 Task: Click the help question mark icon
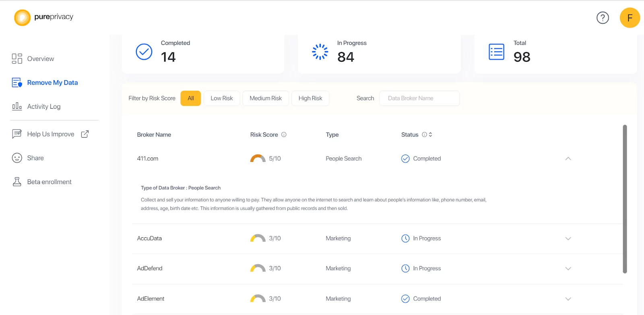click(603, 18)
